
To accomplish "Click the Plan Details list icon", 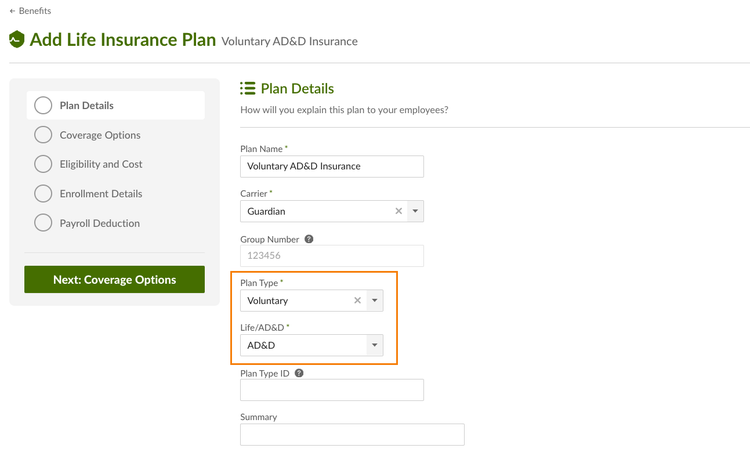I will click(248, 88).
